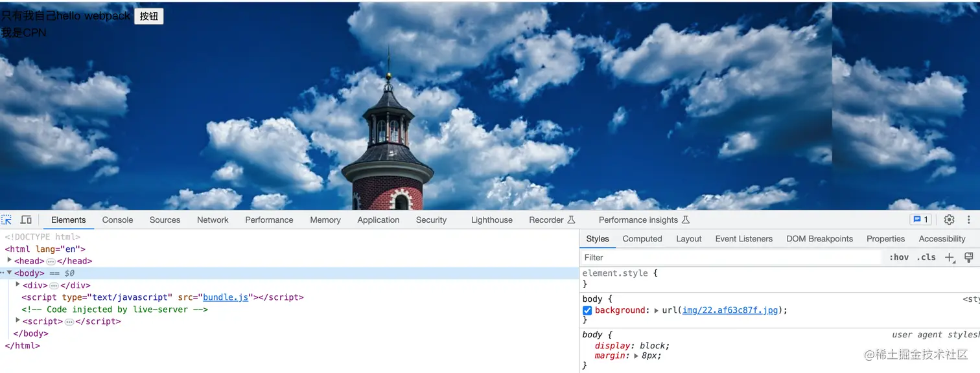Click the flask icon beside Performance insights

(686, 220)
